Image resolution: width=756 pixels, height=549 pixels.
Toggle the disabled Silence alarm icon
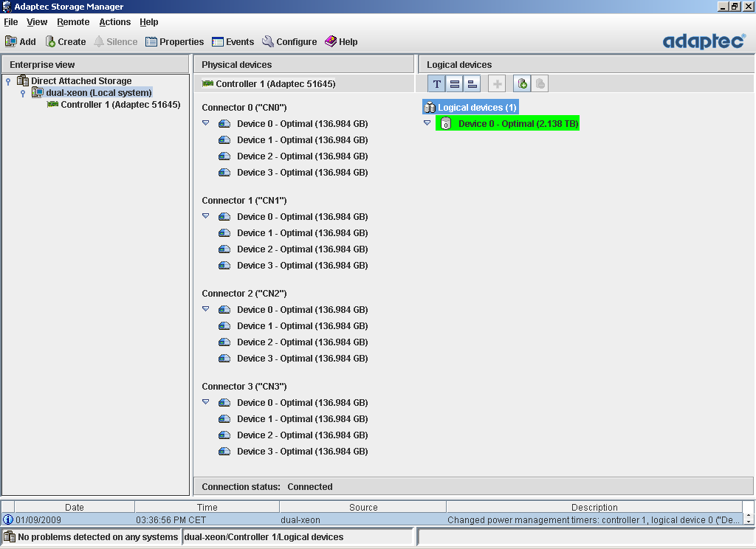tap(100, 41)
